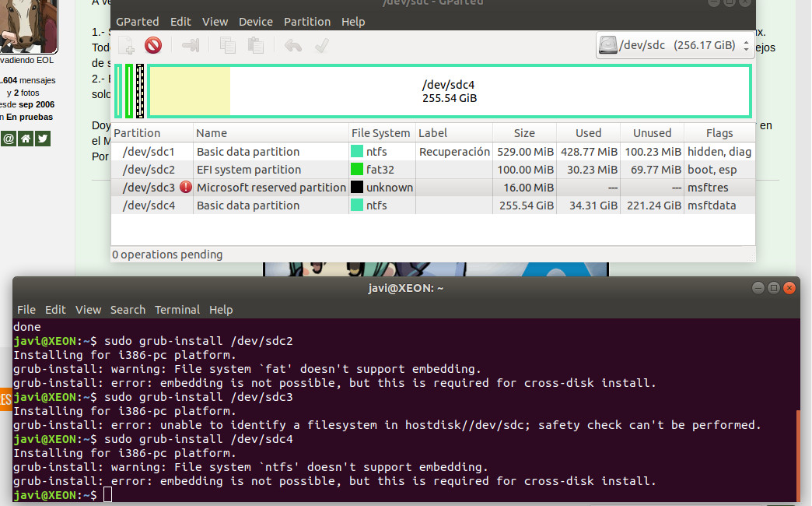
Task: Select the /dev/sdc4 graphical partition block
Action: coord(449,91)
